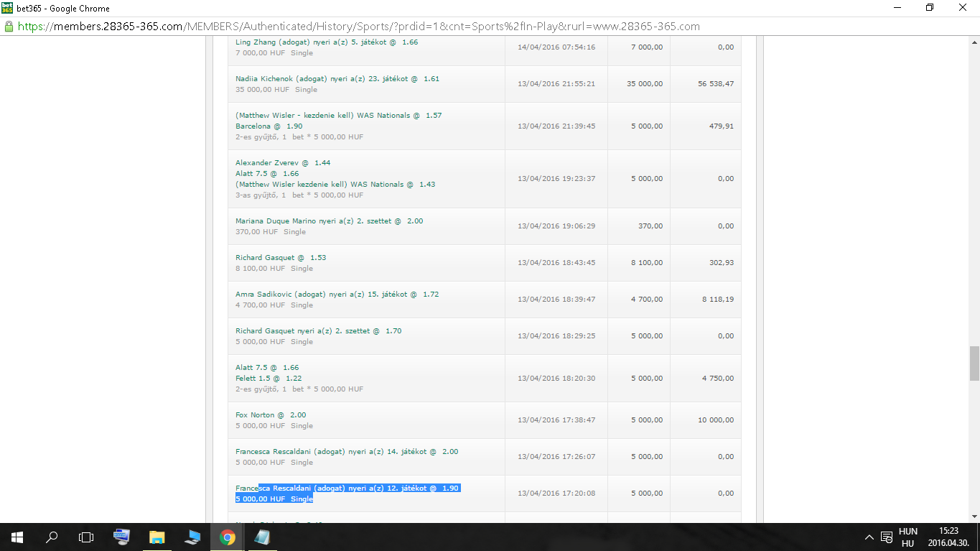Click the date 13/04/2016 19:06:29
Viewport: 980px width, 551px height.
tap(556, 226)
